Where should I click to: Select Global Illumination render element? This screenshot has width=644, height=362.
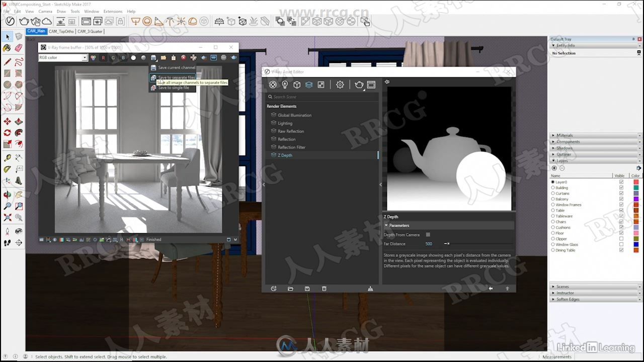click(x=294, y=115)
